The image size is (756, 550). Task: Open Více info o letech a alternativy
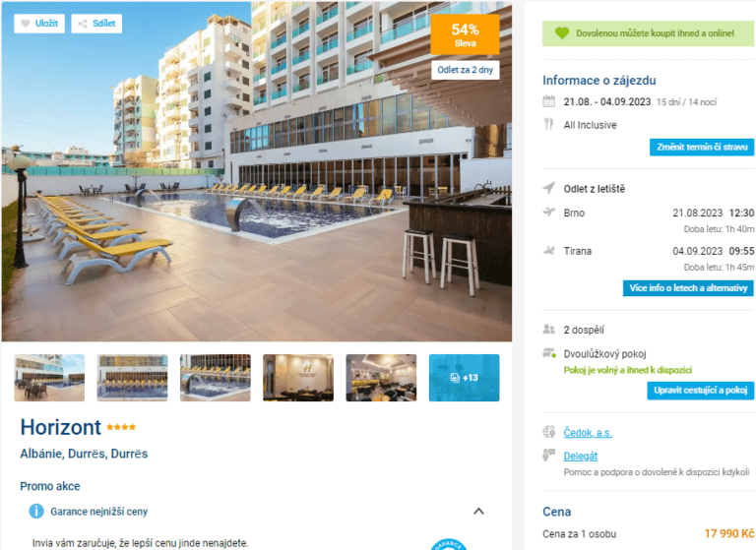(688, 287)
